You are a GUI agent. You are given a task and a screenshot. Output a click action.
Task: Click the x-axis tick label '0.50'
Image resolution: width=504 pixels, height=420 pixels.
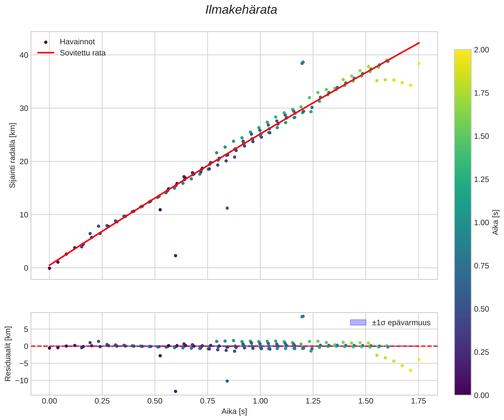[155, 401]
